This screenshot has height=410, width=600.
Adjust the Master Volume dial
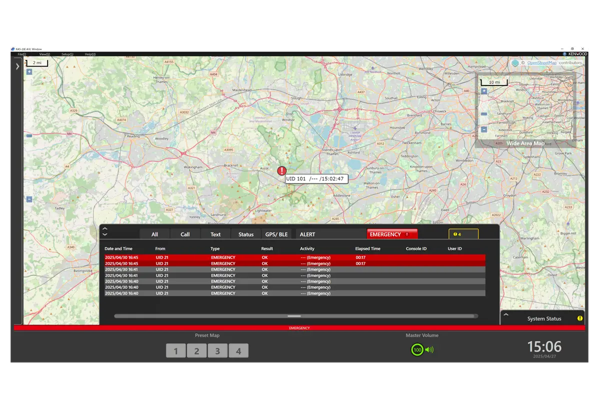(417, 350)
